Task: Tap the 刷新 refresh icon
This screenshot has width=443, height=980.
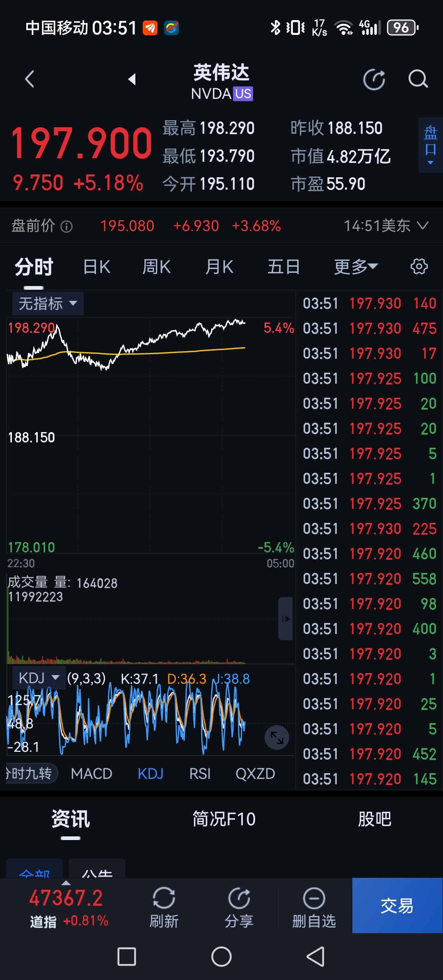Action: click(x=164, y=898)
